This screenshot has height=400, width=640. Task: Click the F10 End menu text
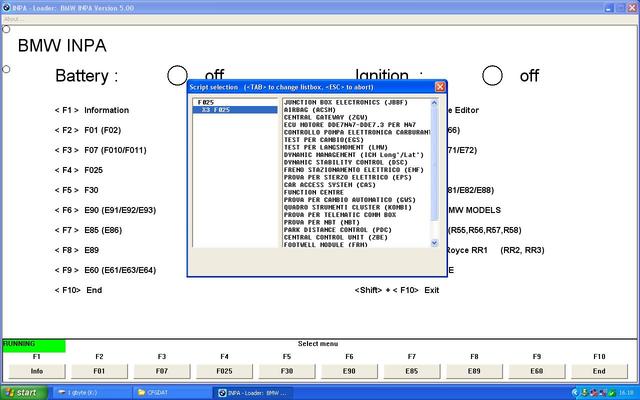[78, 290]
